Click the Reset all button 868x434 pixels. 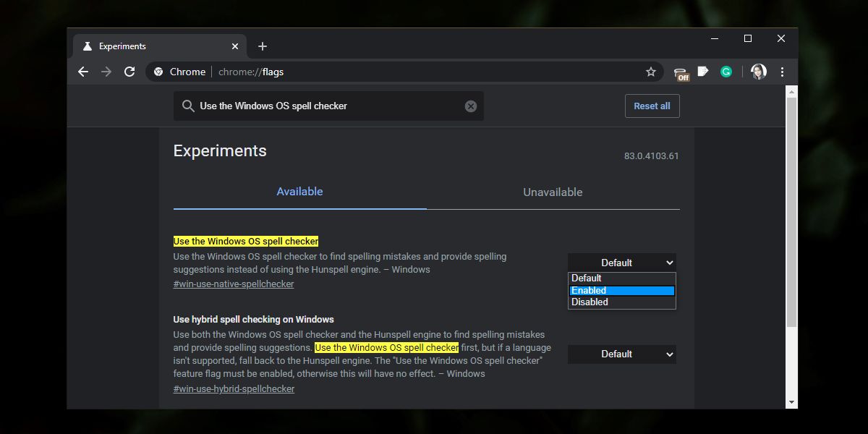652,106
